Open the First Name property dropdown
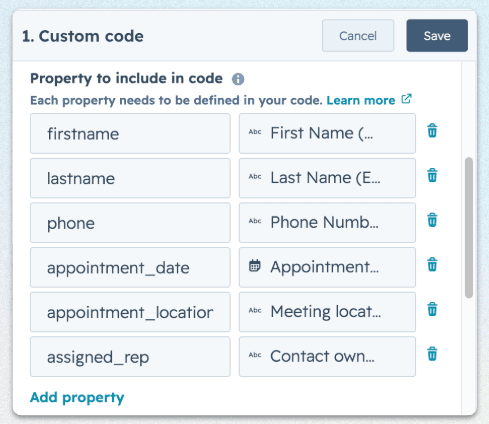This screenshot has width=489, height=424. 327,133
